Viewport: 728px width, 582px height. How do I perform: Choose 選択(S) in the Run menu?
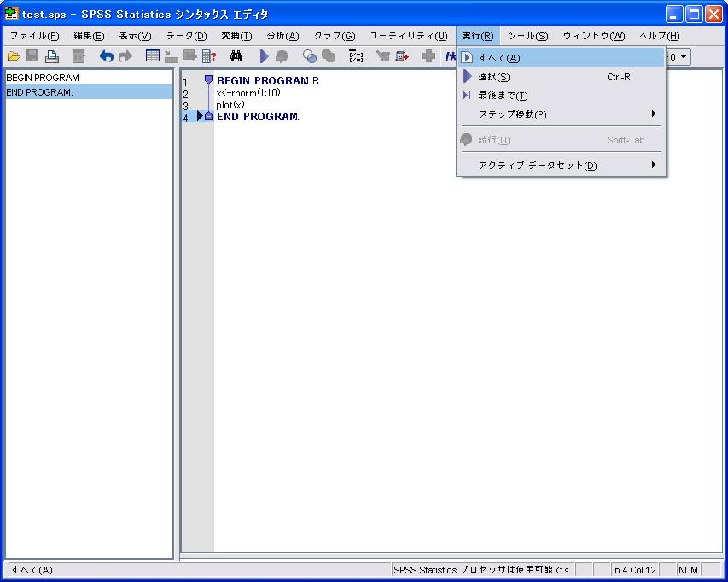[494, 77]
